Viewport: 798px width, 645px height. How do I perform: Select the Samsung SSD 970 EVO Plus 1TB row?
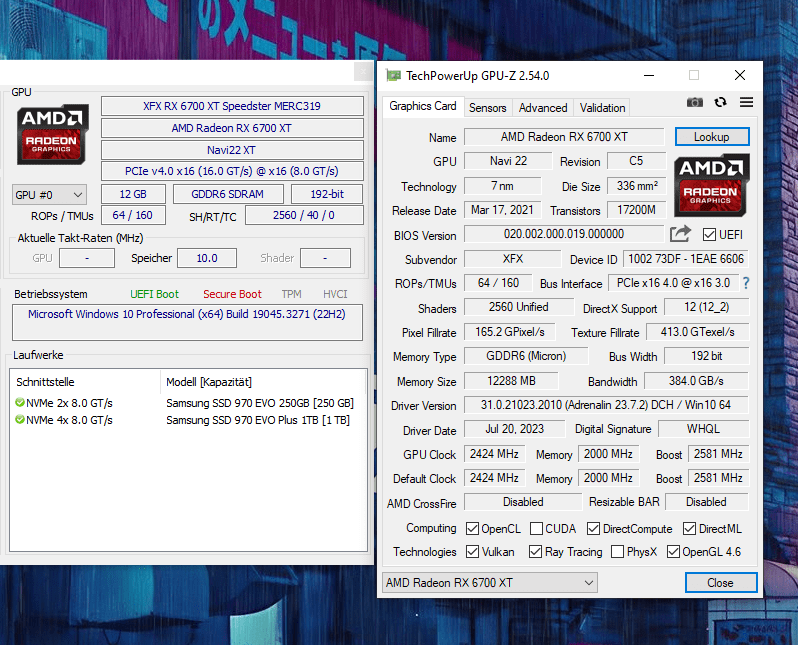188,419
